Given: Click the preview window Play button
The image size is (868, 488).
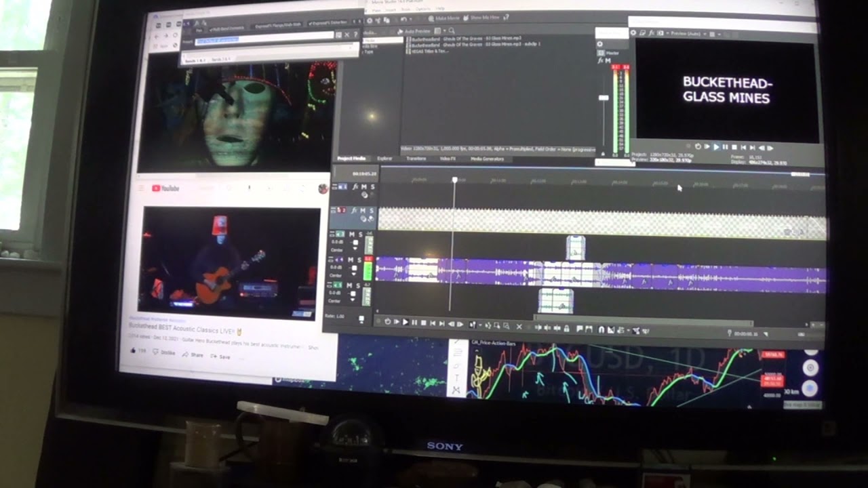Looking at the screenshot, I should point(716,147).
